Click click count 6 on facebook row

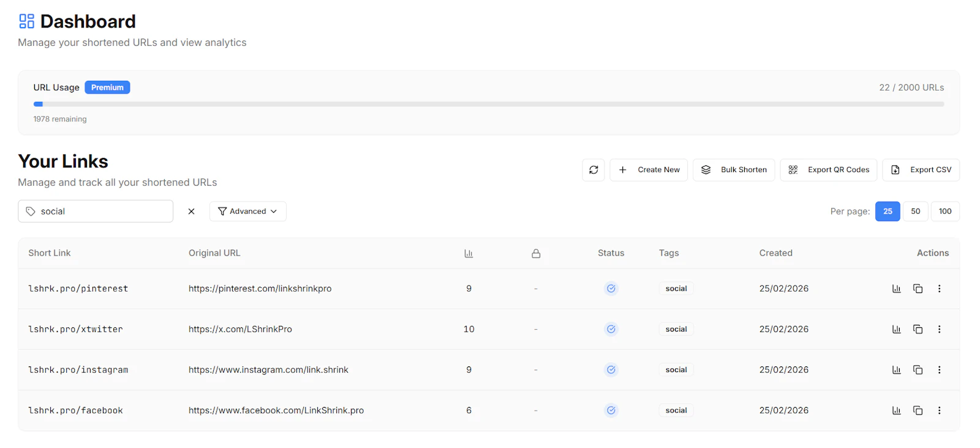469,411
